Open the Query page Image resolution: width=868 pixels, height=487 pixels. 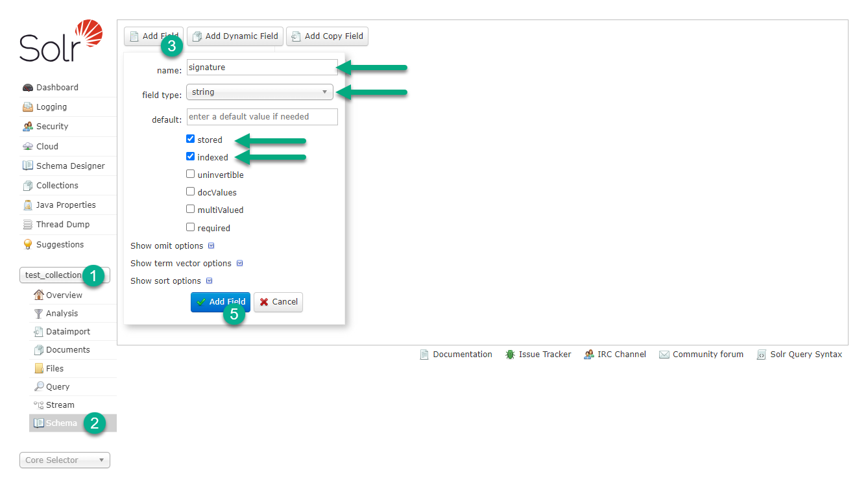[x=58, y=386]
